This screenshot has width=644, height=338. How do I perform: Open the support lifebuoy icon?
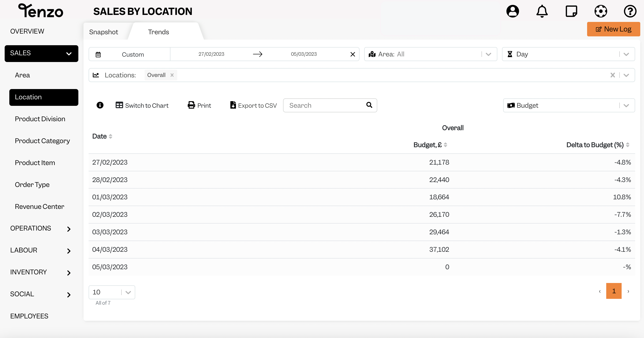pyautogui.click(x=600, y=11)
